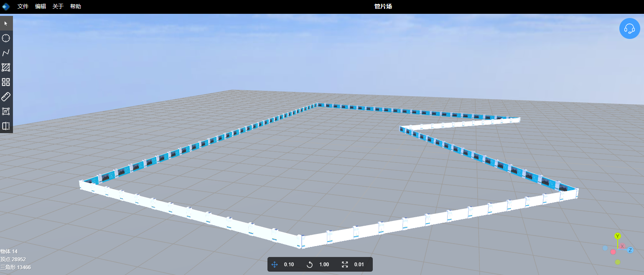Click the blue cube app logo
644x275 pixels.
(6, 6)
